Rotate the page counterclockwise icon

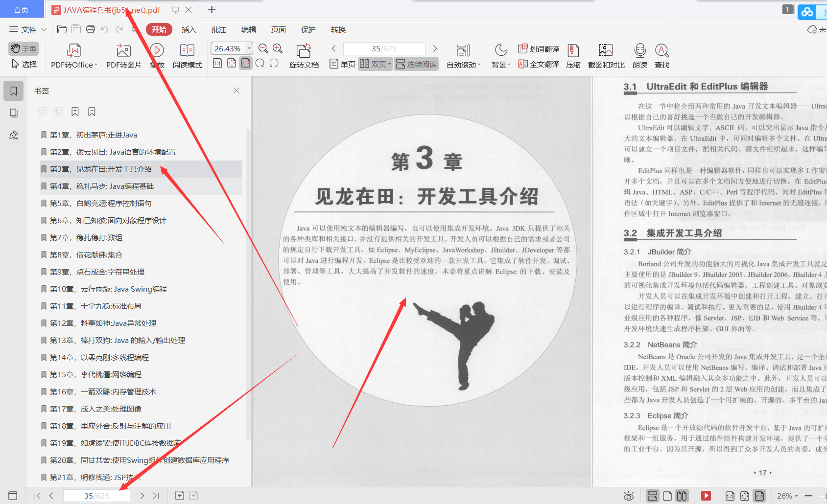pyautogui.click(x=274, y=63)
